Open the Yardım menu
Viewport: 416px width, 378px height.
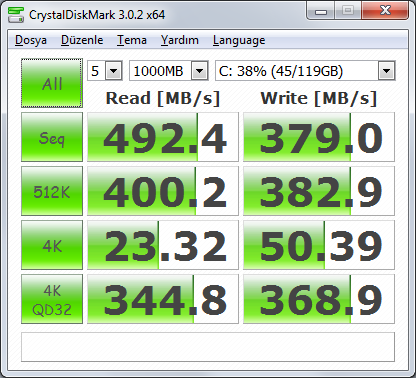click(x=180, y=40)
